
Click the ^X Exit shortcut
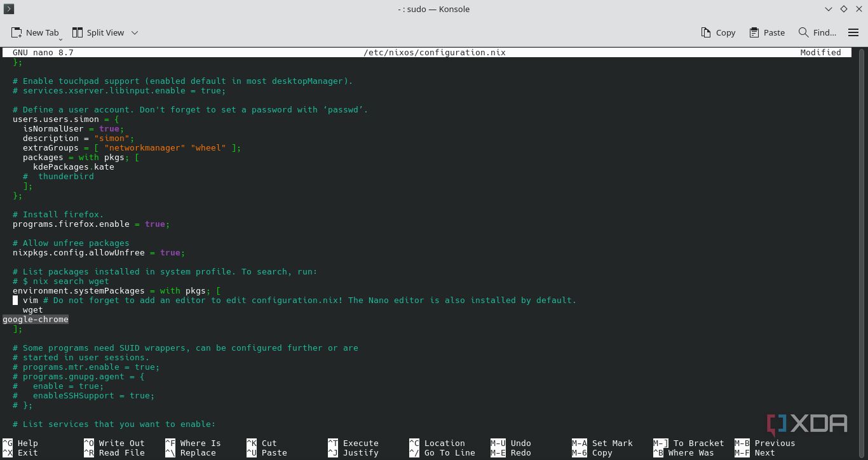(20, 452)
